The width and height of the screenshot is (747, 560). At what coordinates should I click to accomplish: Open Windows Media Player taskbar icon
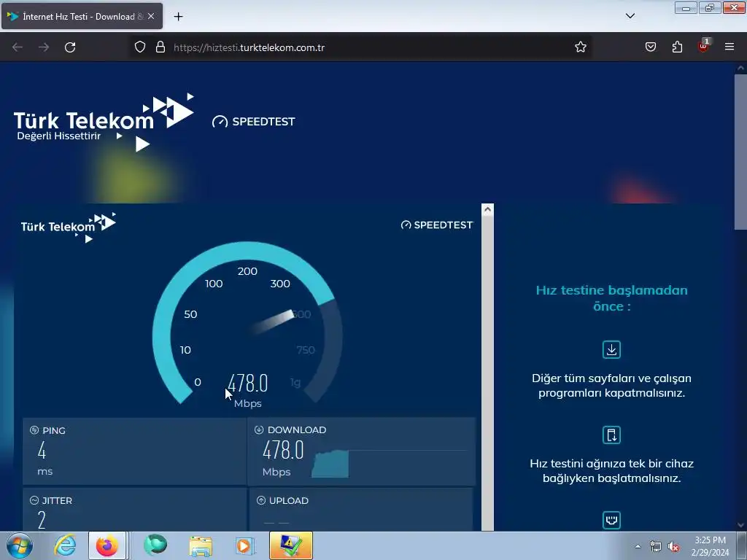pyautogui.click(x=245, y=545)
